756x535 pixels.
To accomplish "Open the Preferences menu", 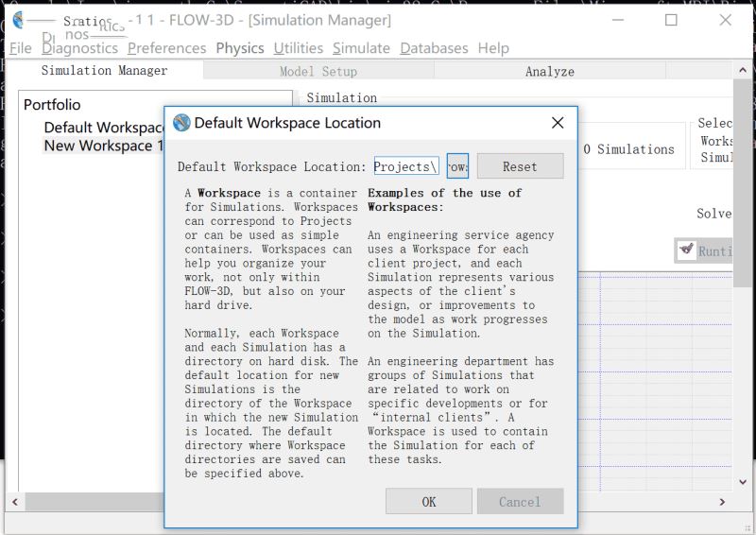I will [167, 48].
